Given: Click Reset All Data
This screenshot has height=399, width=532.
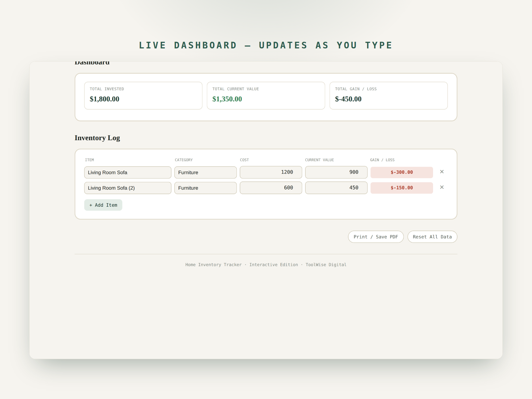Looking at the screenshot, I should tap(432, 237).
